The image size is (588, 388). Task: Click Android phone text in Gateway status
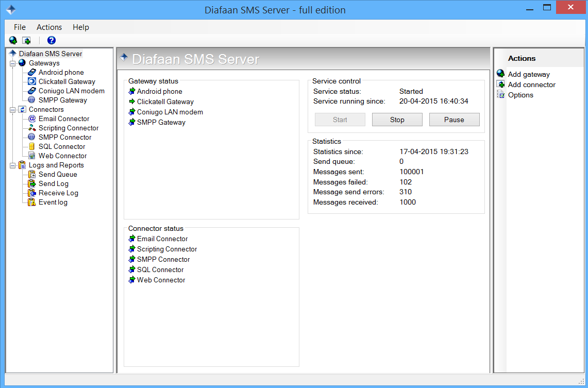159,92
